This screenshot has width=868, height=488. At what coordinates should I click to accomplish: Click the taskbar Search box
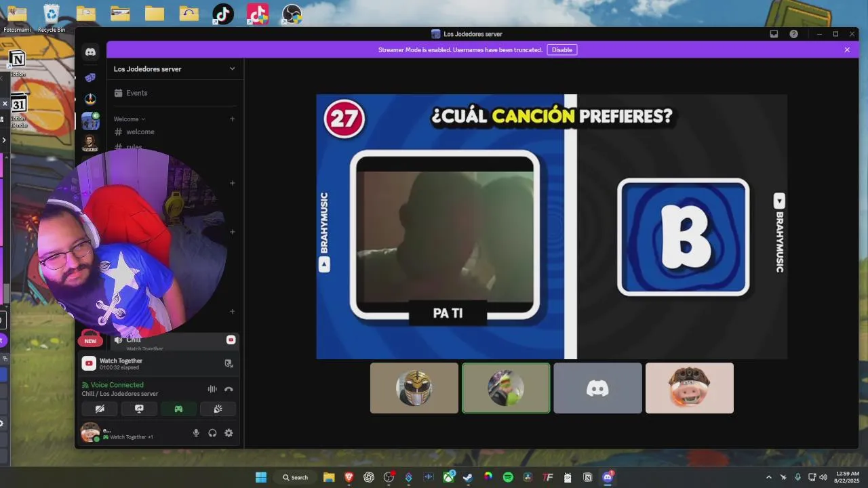[x=296, y=477]
